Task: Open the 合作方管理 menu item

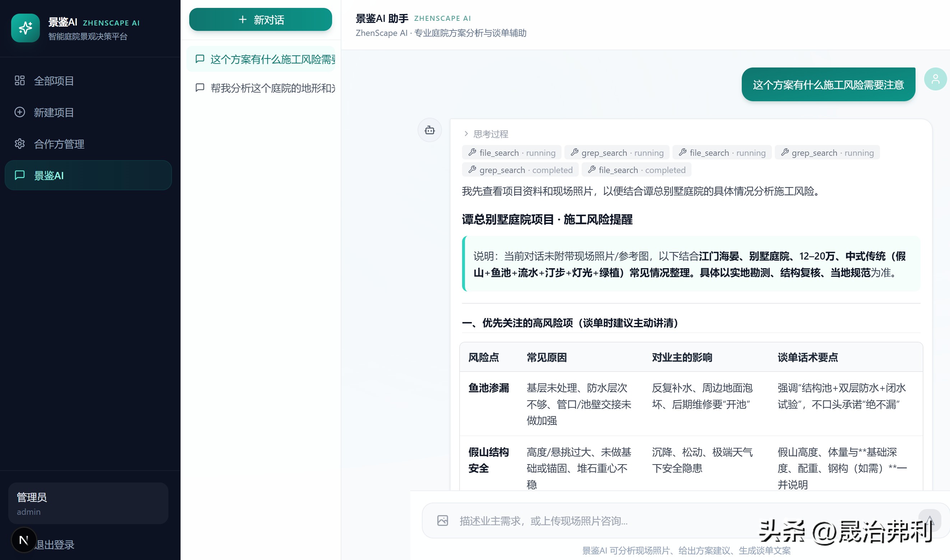Action: pos(88,144)
